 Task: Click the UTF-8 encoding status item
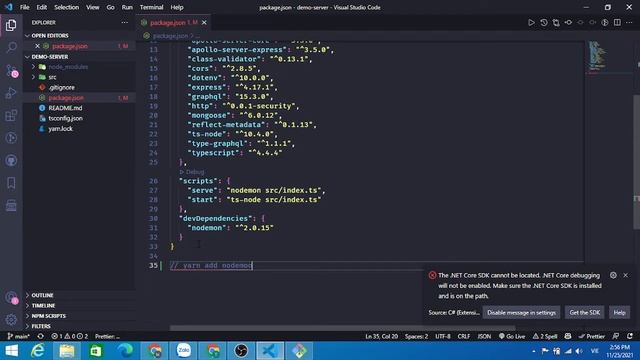pos(442,336)
